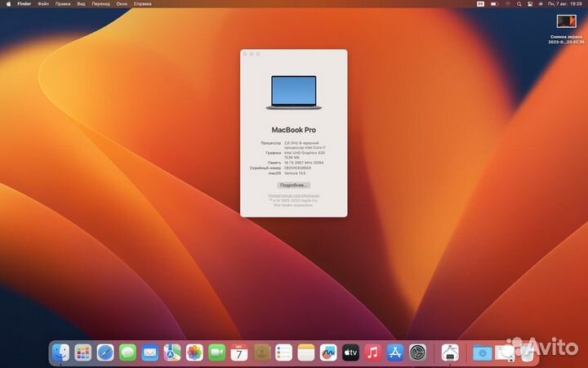Click the Intel UHD Graphics 630 text
The height and width of the screenshot is (368, 588).
click(305, 153)
